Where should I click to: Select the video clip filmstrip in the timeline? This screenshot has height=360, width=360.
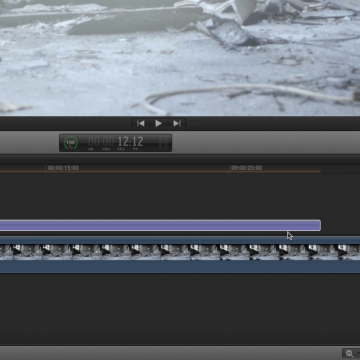coord(180,252)
